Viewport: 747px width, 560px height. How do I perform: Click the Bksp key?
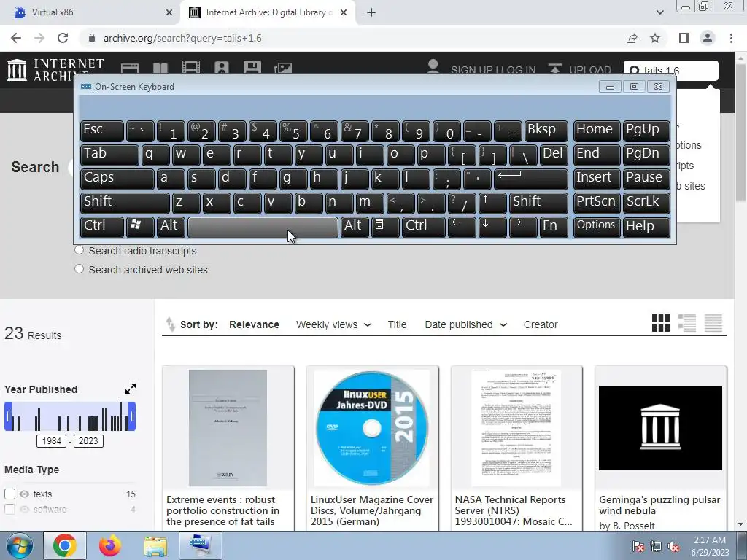click(x=546, y=131)
